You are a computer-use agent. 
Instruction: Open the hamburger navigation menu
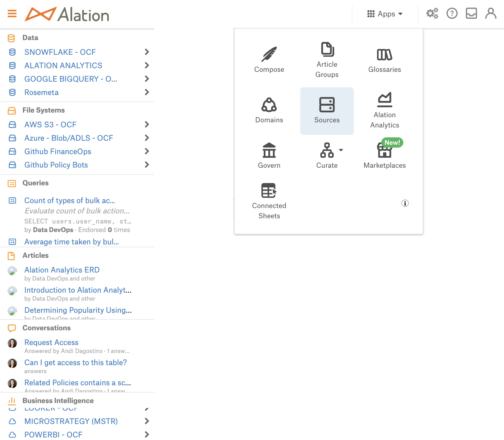coord(12,14)
